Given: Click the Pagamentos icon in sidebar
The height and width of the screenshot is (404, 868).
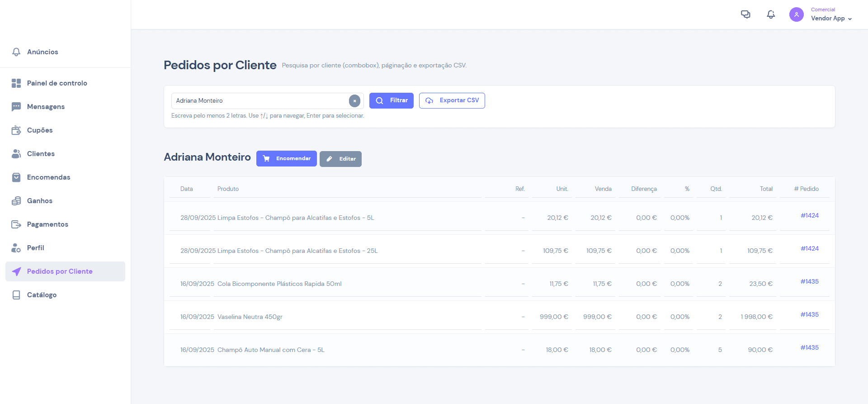Looking at the screenshot, I should point(16,224).
